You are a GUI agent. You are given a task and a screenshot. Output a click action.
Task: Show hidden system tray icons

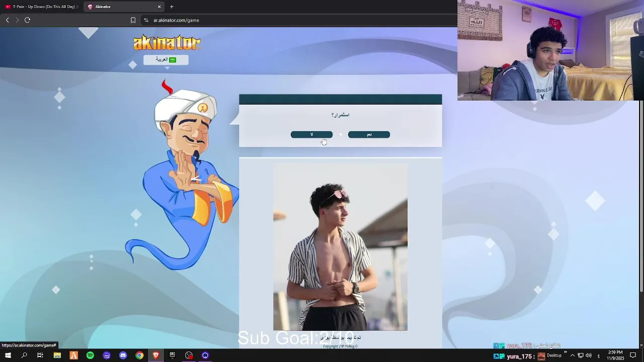click(x=572, y=355)
